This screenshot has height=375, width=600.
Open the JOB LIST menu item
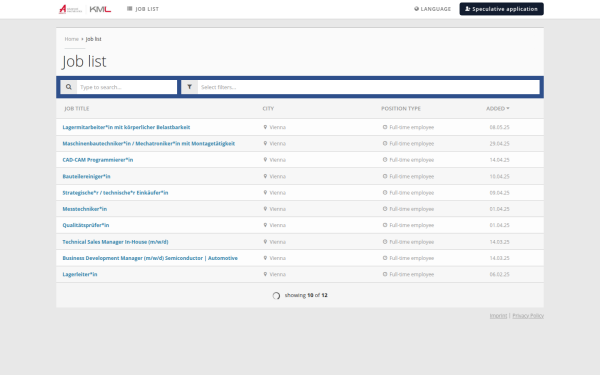[x=143, y=9]
